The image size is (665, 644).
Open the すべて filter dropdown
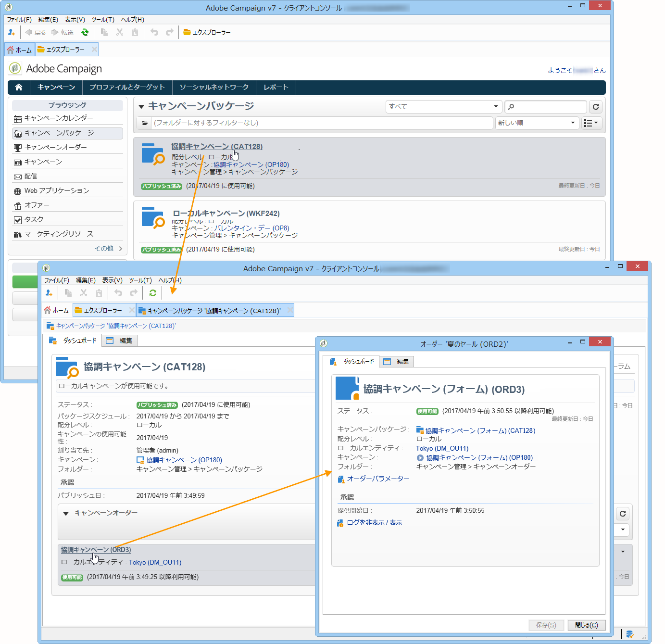tap(444, 107)
